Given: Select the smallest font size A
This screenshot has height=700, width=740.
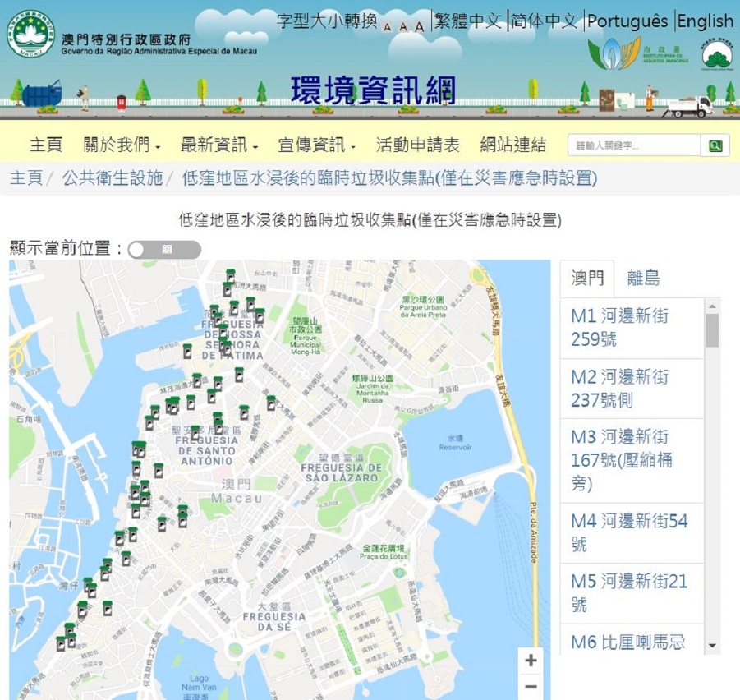Looking at the screenshot, I should point(387,27).
